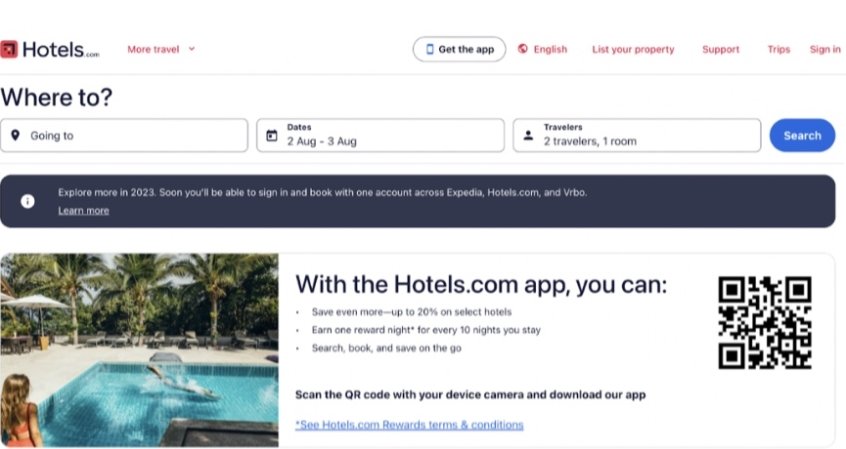
Task: Open the Support menu item
Action: (720, 49)
